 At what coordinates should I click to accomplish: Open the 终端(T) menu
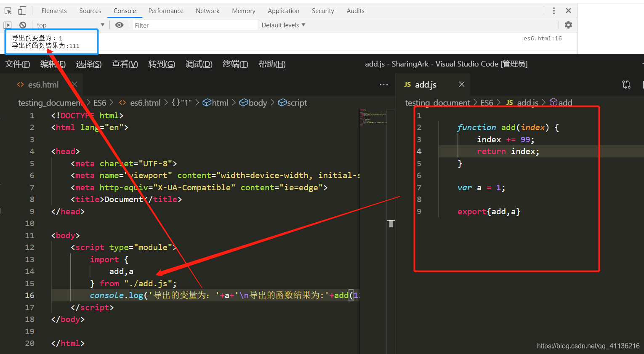pyautogui.click(x=235, y=64)
